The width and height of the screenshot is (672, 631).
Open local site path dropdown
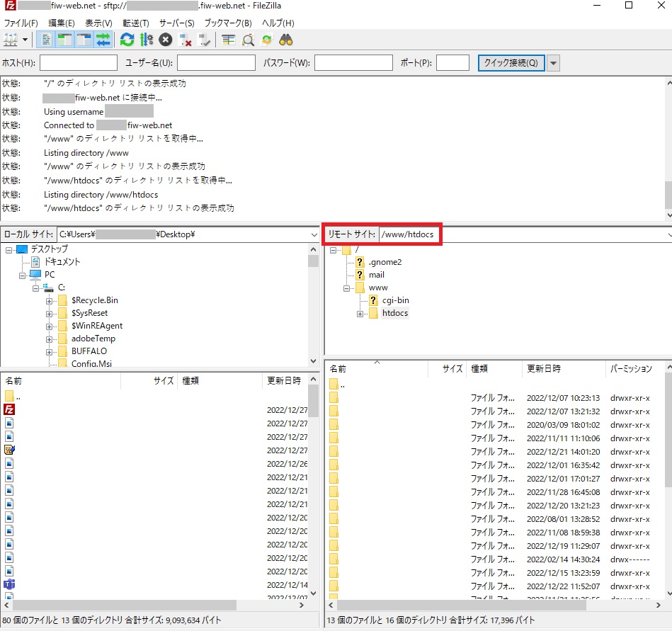tap(314, 234)
